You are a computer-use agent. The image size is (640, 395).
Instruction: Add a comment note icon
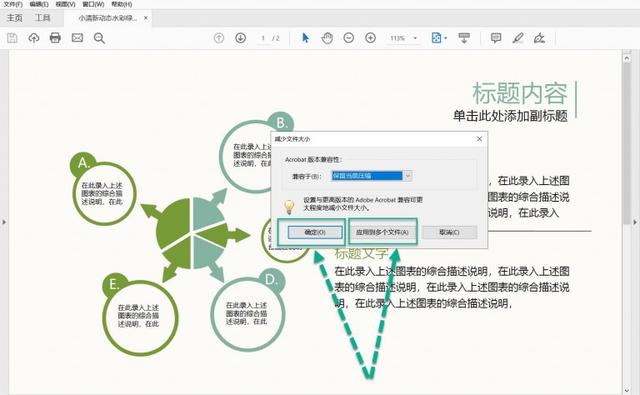(496, 38)
